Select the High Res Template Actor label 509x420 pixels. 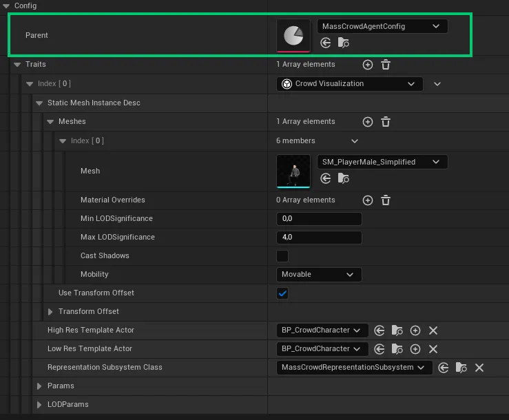(x=91, y=330)
